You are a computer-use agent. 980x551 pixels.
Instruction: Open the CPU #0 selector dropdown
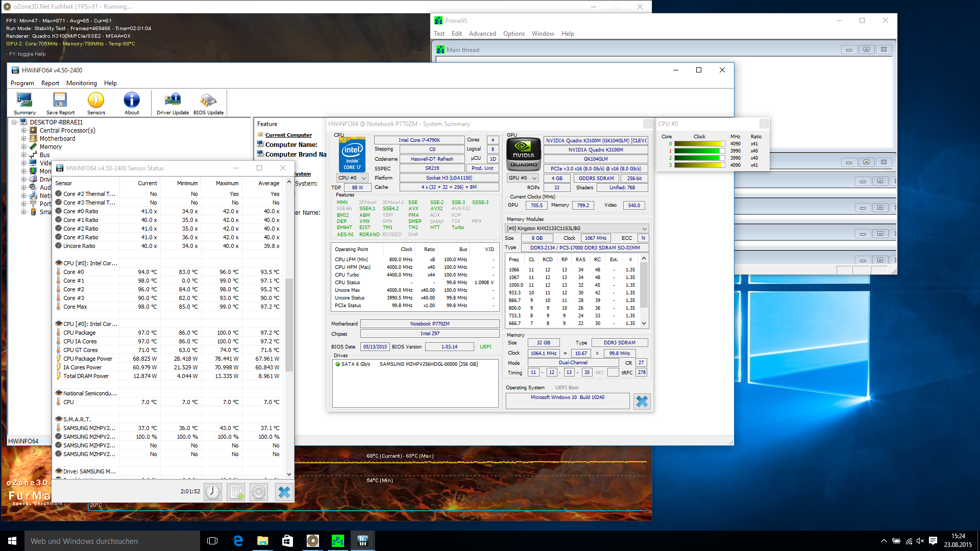352,178
